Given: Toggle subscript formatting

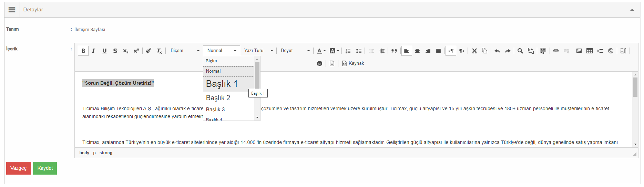Looking at the screenshot, I should [x=126, y=51].
